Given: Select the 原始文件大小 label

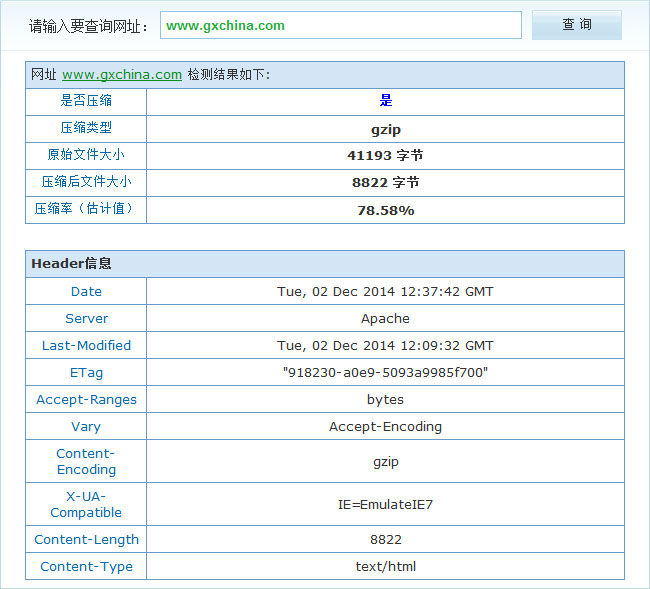Looking at the screenshot, I should (86, 155).
